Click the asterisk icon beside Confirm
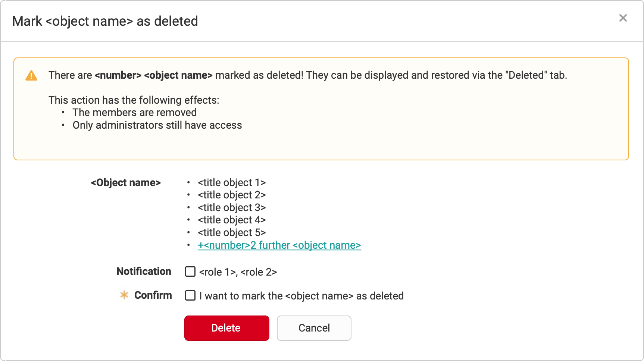 (x=124, y=295)
